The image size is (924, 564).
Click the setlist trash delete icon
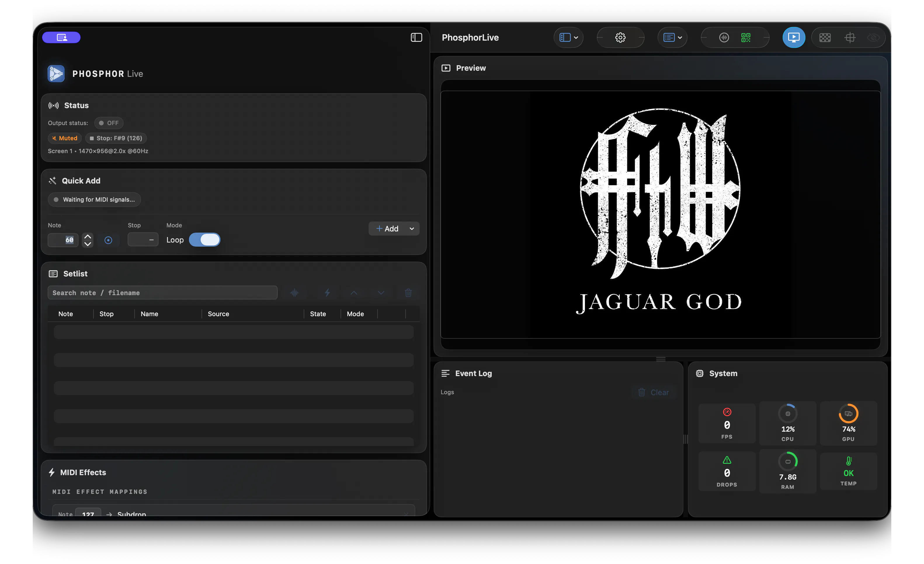408,293
